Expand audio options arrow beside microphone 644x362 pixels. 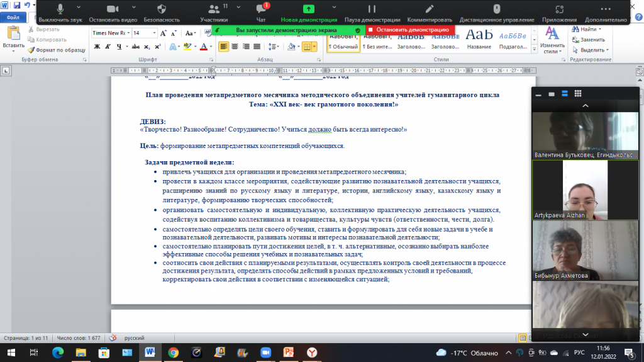click(79, 8)
